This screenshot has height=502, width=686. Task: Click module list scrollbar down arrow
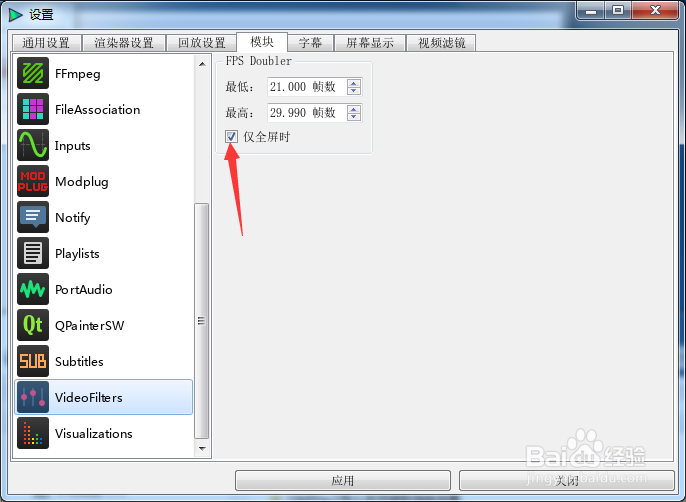pyautogui.click(x=202, y=449)
